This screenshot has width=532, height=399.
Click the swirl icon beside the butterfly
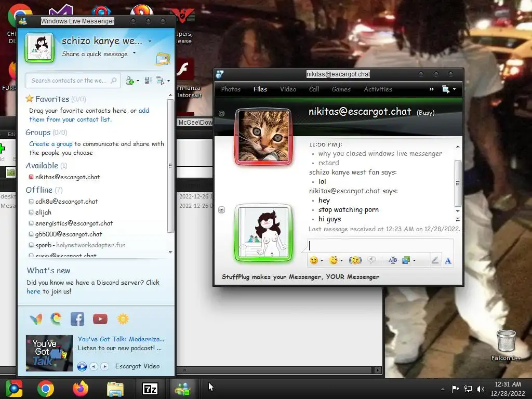coord(56,319)
